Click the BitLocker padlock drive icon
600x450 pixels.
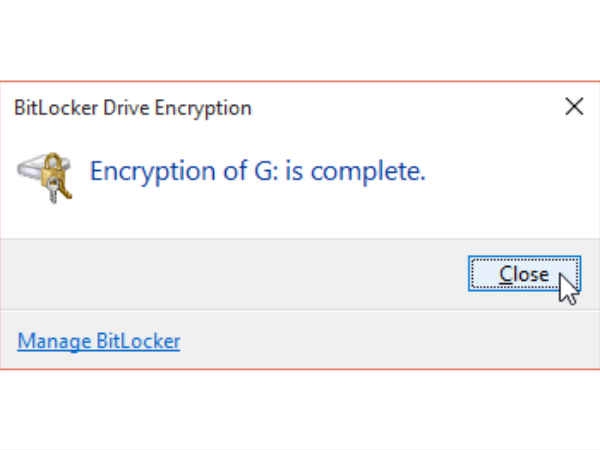[44, 178]
